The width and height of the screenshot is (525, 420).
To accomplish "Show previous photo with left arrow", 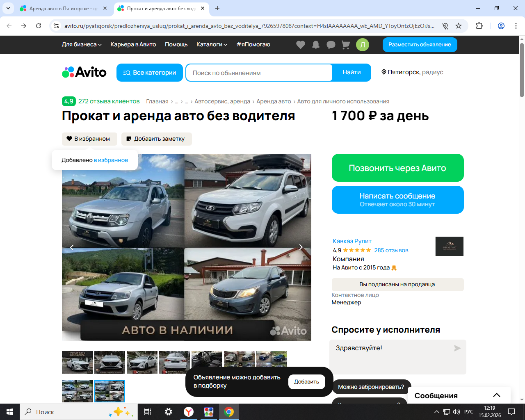I will (x=72, y=247).
